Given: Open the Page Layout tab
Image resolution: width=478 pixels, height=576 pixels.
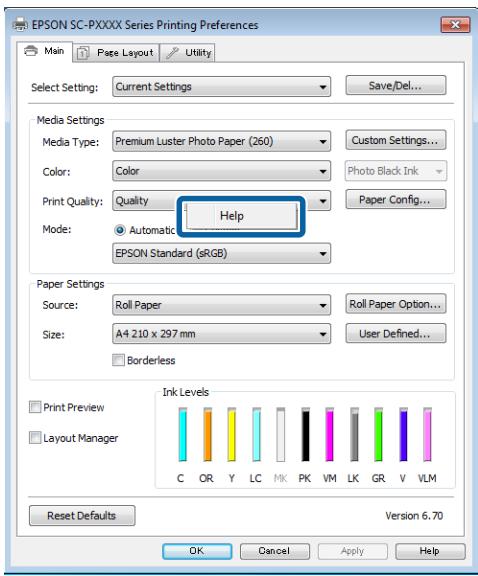Looking at the screenshot, I should click(116, 53).
